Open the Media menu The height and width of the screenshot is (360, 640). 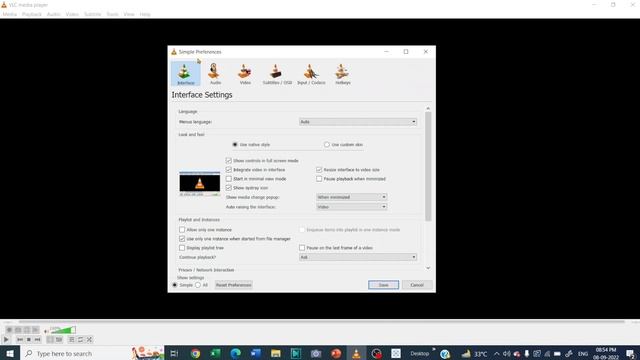point(10,14)
